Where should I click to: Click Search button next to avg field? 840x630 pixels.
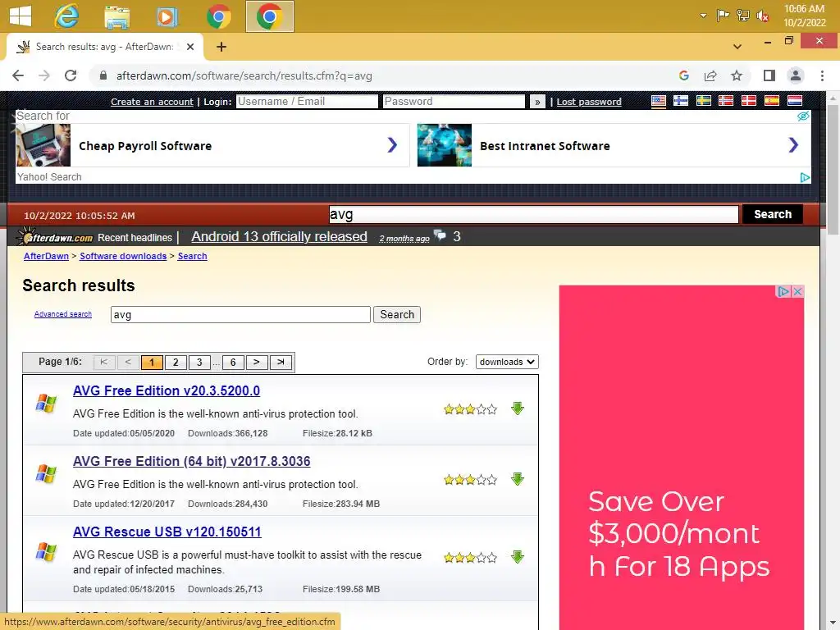click(x=397, y=314)
